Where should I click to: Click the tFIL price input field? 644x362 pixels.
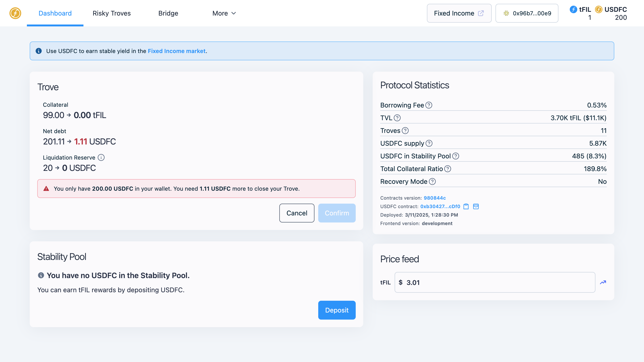(495, 282)
